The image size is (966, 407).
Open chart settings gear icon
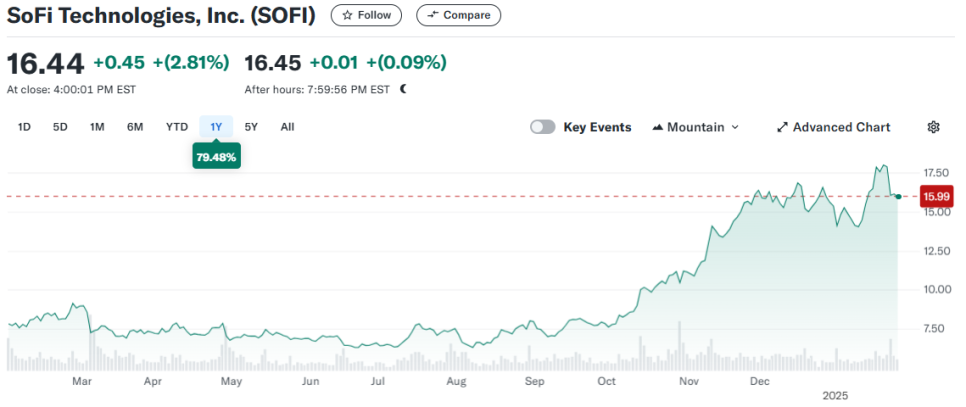point(933,127)
